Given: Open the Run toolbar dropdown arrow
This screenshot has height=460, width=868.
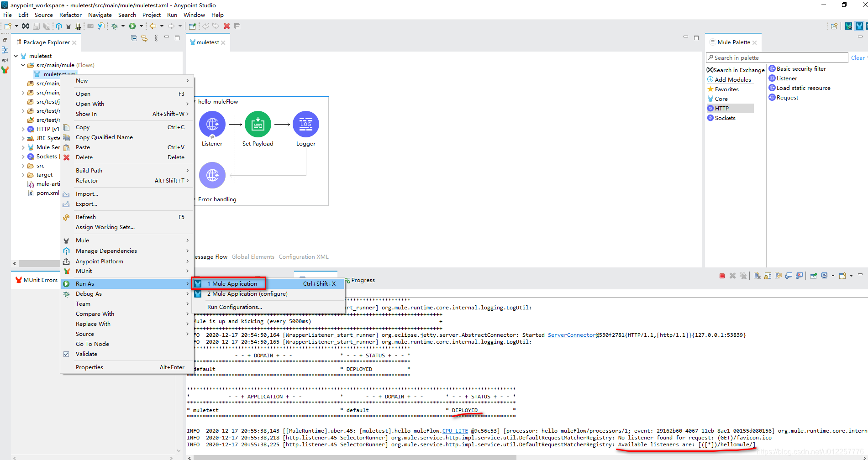Looking at the screenshot, I should pos(141,26).
